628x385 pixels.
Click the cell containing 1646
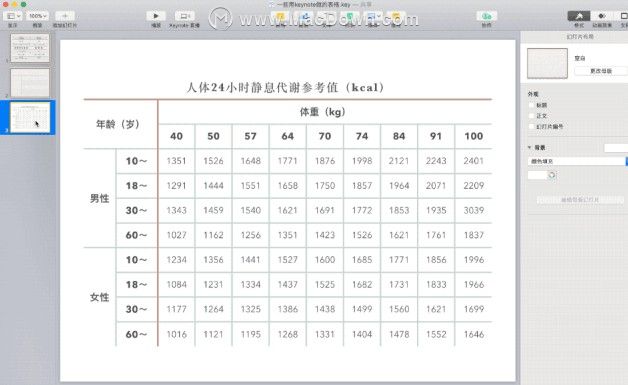474,335
